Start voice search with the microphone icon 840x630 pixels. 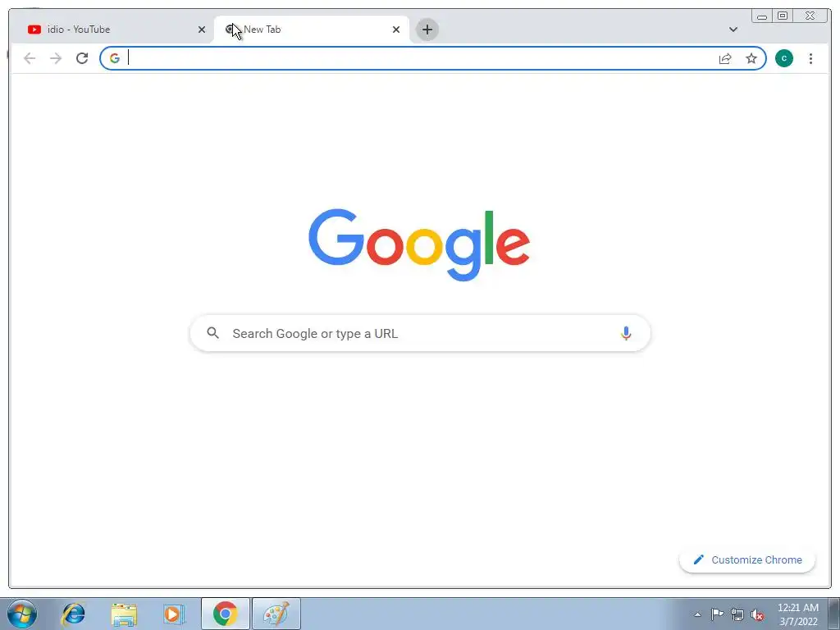(626, 333)
